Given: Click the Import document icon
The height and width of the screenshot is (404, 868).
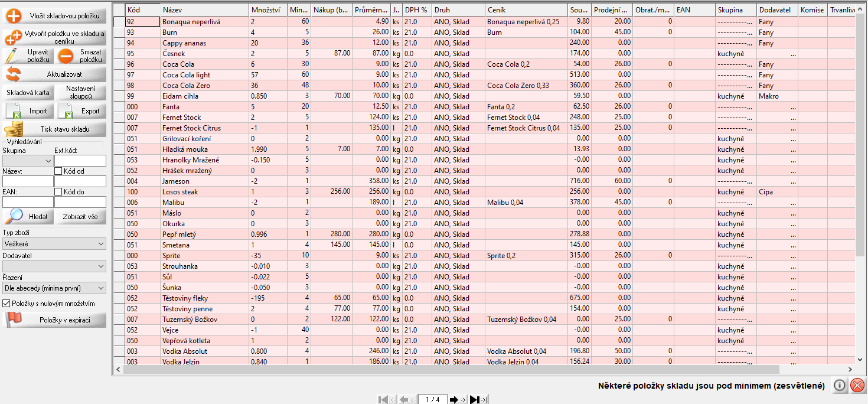Looking at the screenshot, I should pyautogui.click(x=14, y=111).
